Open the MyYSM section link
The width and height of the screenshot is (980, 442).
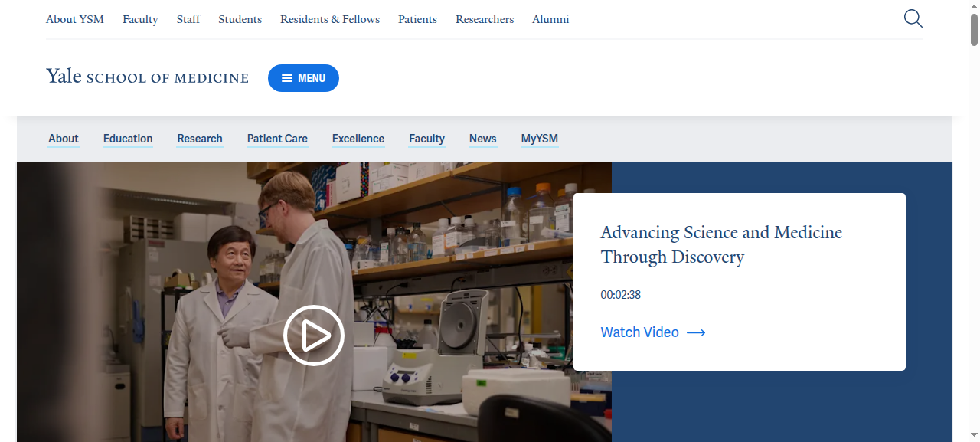pos(540,139)
